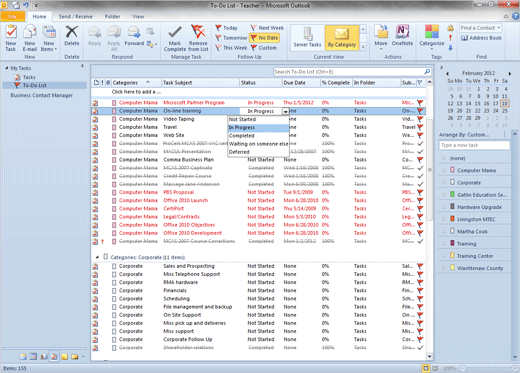Click the Move icon
520x373 pixels.
point(381,32)
